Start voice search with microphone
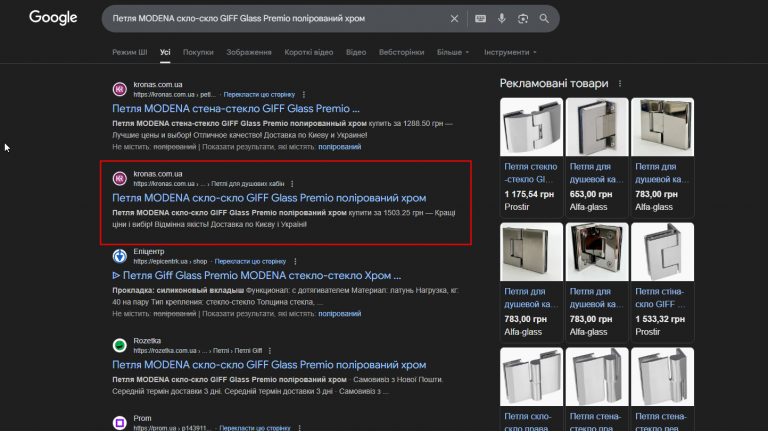 tap(502, 19)
